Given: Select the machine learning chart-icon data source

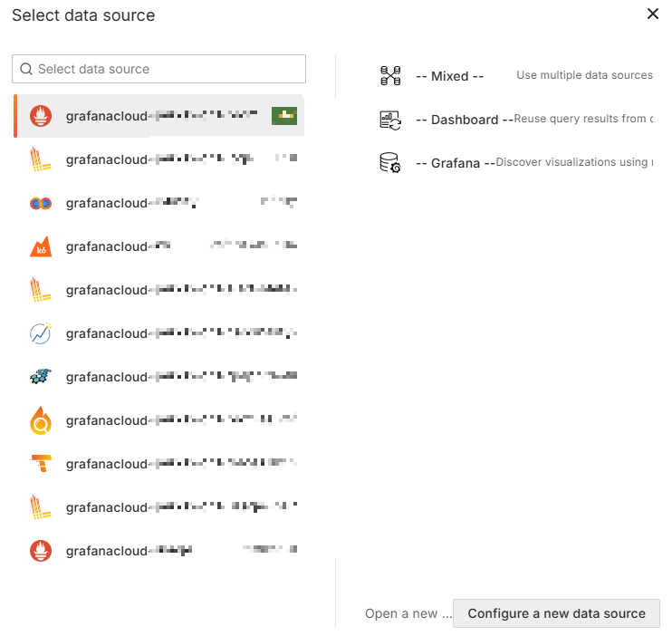Looking at the screenshot, I should 41,333.
